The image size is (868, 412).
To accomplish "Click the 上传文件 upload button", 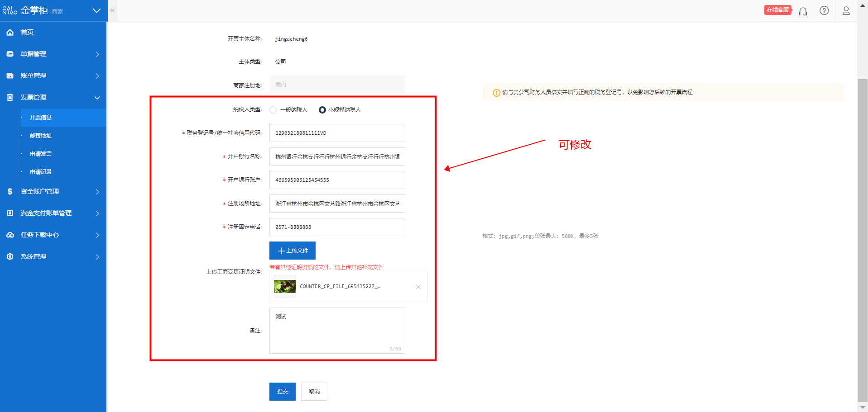I will click(293, 251).
